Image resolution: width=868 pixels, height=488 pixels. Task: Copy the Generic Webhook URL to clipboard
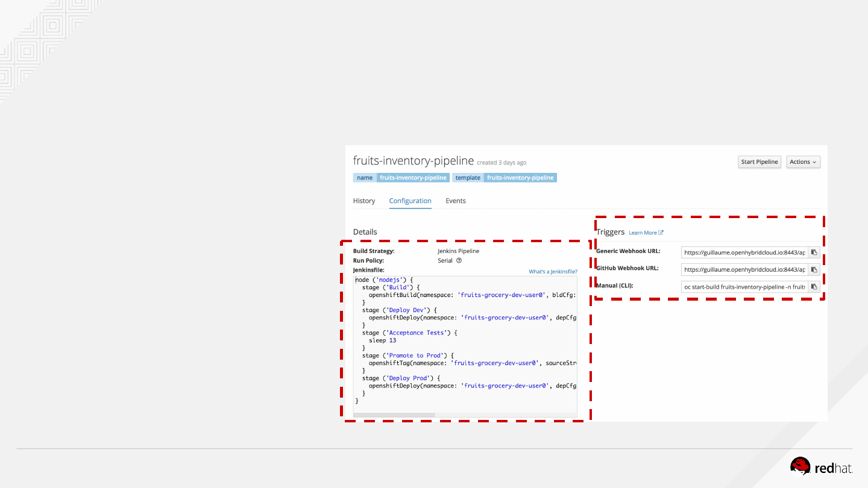814,252
